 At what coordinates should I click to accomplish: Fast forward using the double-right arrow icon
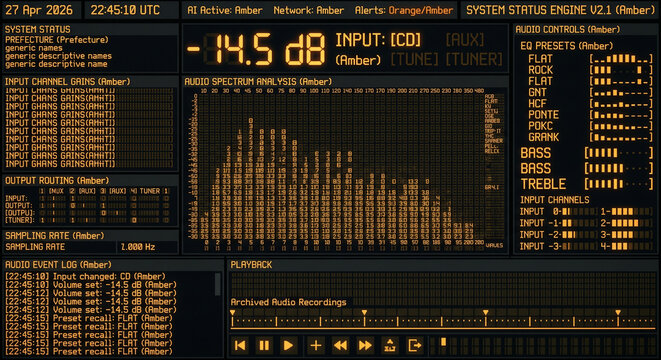click(365, 346)
